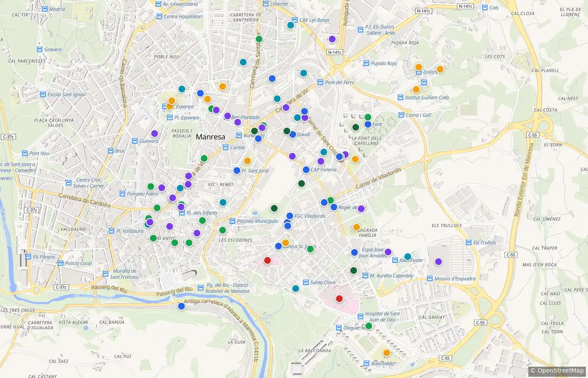This screenshot has height=378, width=588.
Task: Select the blue marker on Antiga carretera d'Abrera
Action: (x=181, y=306)
